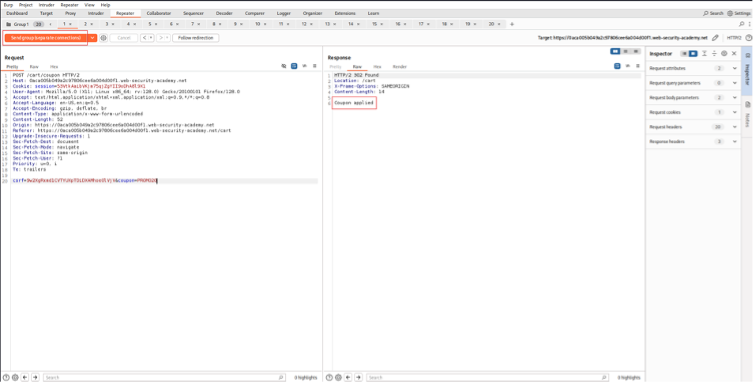Select side-by-side layout view
Viewport: 755px width, 383px height.
tap(615, 51)
